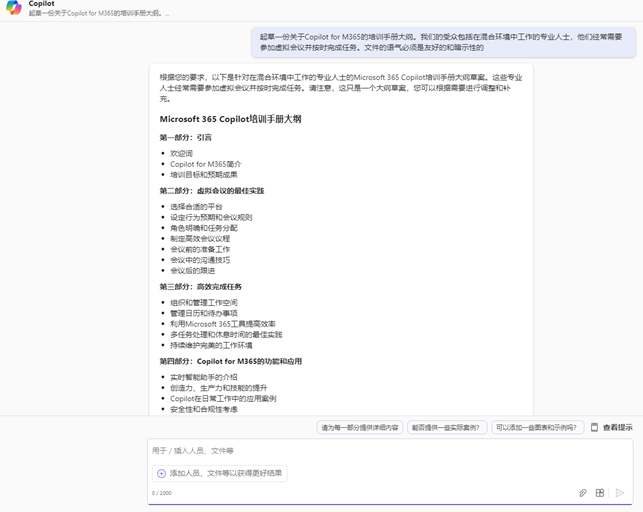The width and height of the screenshot is (643, 512).
Task: Click the 第一部分：引言 section heading
Action: click(x=185, y=137)
